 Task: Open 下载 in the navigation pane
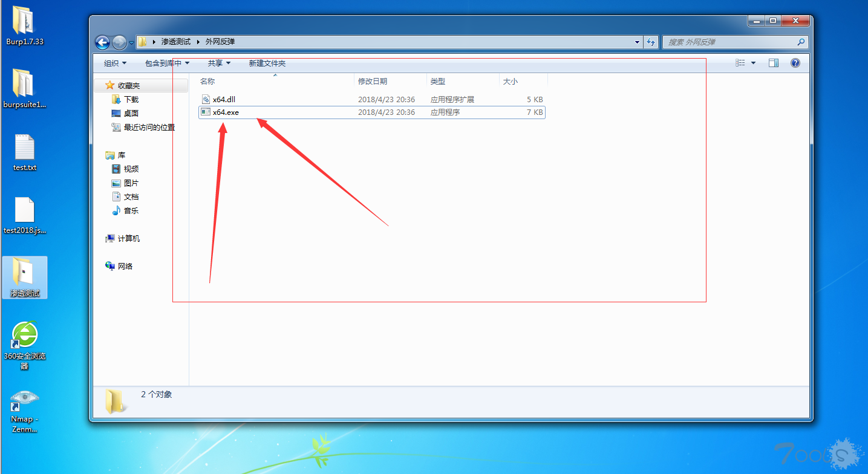pos(131,99)
